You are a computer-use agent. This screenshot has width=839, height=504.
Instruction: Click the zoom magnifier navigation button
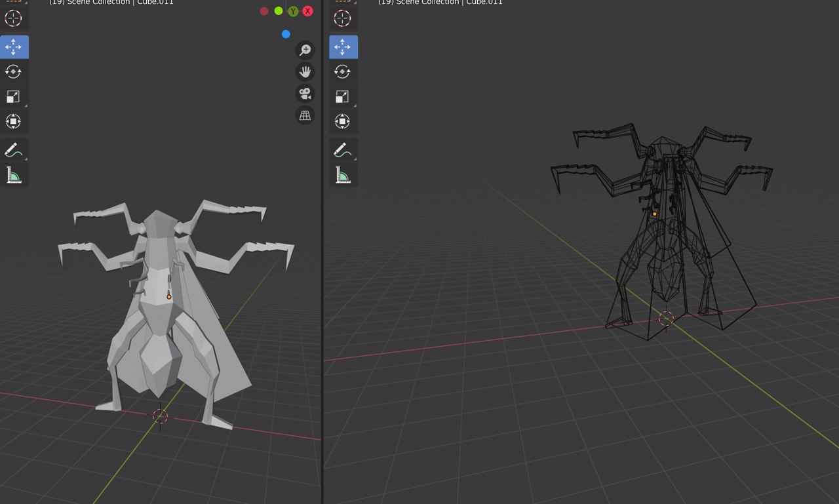tap(305, 50)
